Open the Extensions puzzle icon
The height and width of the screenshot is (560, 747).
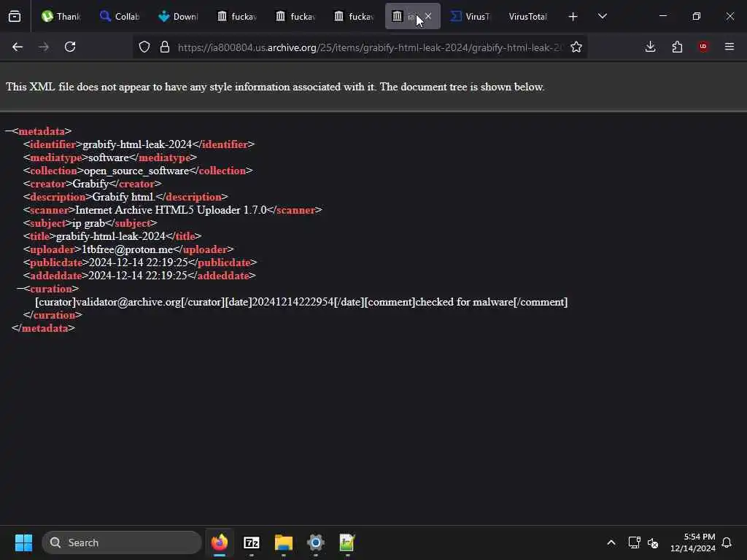coord(677,47)
